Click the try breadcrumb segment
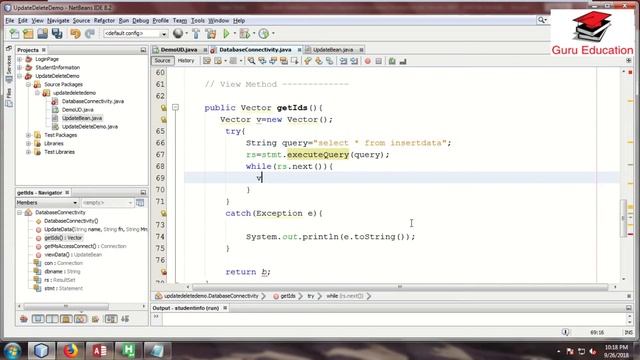640x360 pixels. [311, 296]
